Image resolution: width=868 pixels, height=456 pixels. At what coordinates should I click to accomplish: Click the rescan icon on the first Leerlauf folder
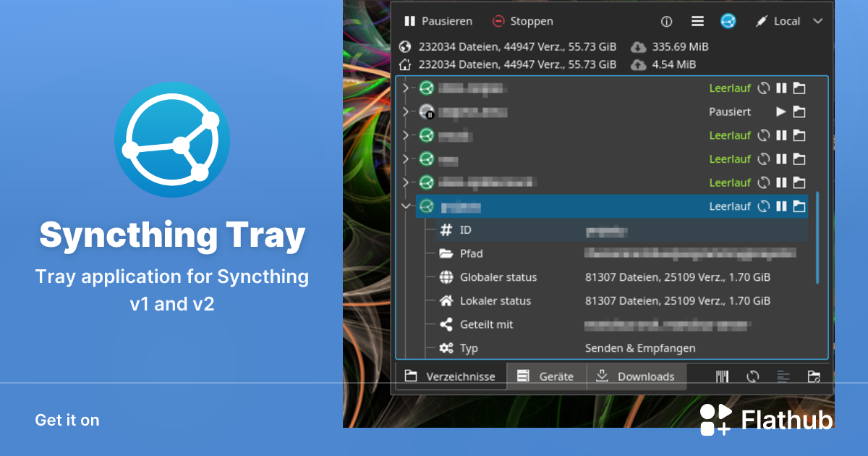(x=765, y=88)
